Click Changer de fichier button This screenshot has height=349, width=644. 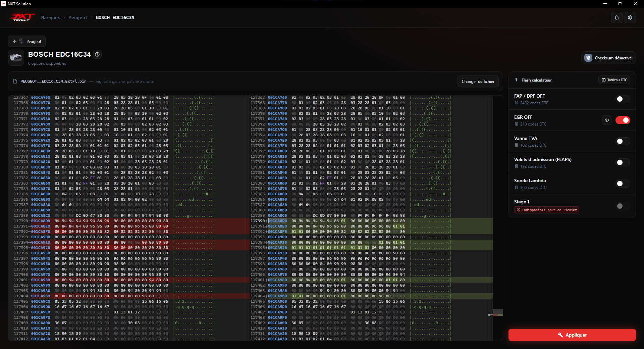[478, 82]
